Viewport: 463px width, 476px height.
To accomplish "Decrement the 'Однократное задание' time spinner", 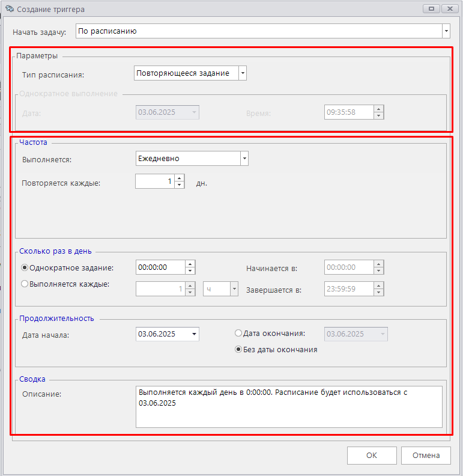I will coord(190,271).
